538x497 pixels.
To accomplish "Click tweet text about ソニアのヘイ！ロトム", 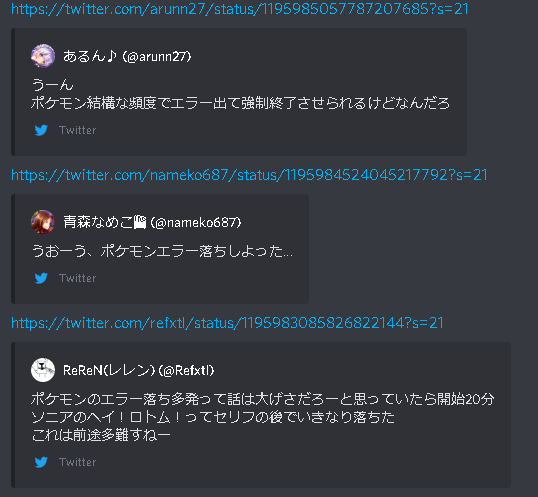I will (213, 417).
